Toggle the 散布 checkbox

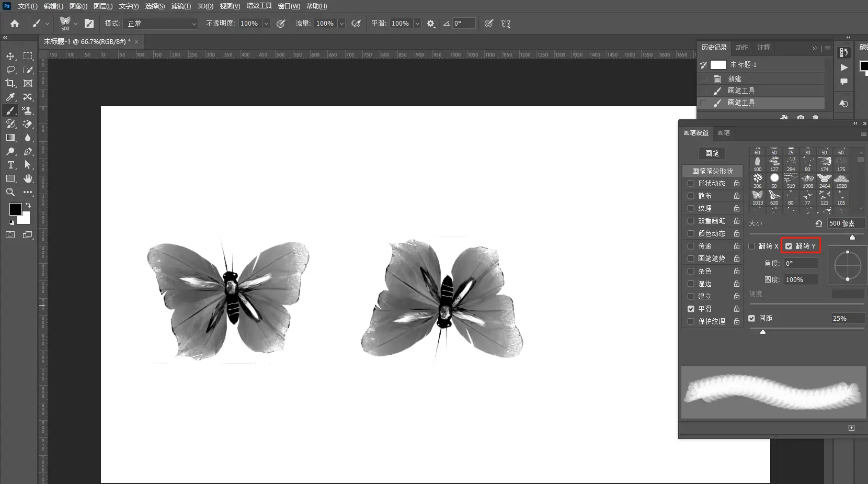pyautogui.click(x=691, y=196)
